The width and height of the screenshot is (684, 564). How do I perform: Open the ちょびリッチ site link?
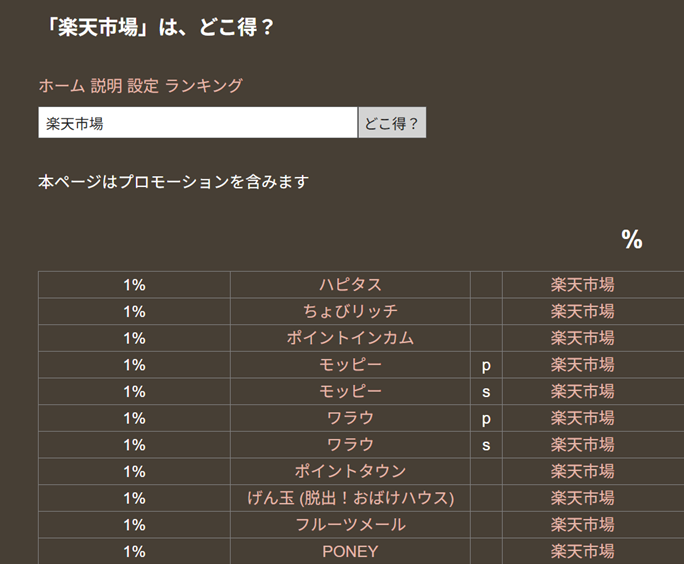click(350, 311)
